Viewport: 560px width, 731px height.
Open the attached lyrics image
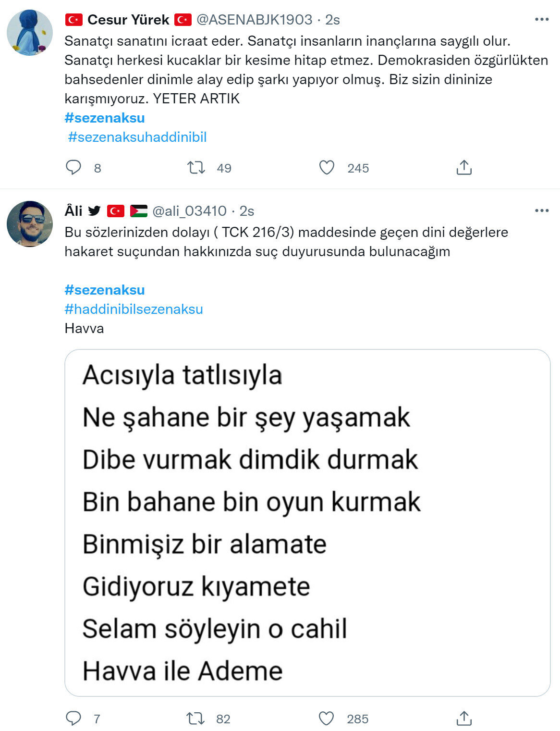point(307,522)
